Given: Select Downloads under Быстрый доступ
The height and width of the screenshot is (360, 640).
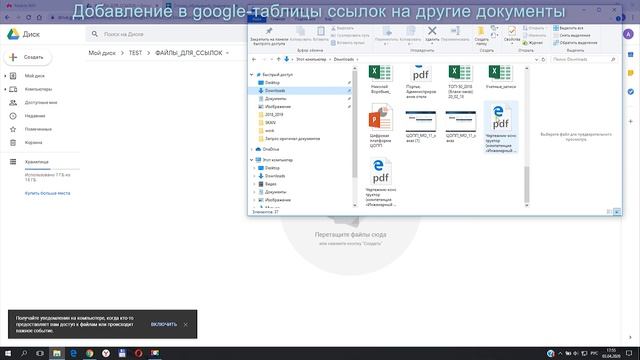Looking at the screenshot, I should click(275, 91).
